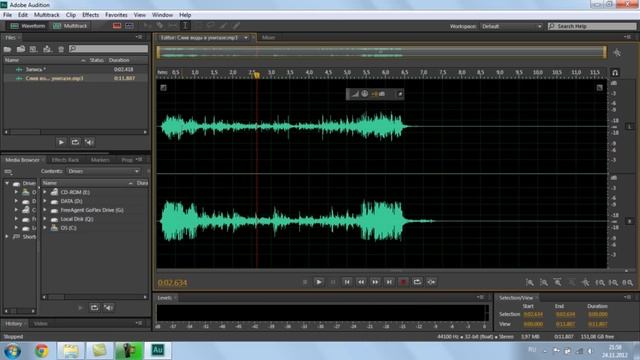Adjust the HUD amplitude gain knob
Viewport: 640px width, 360px height.
pos(364,94)
